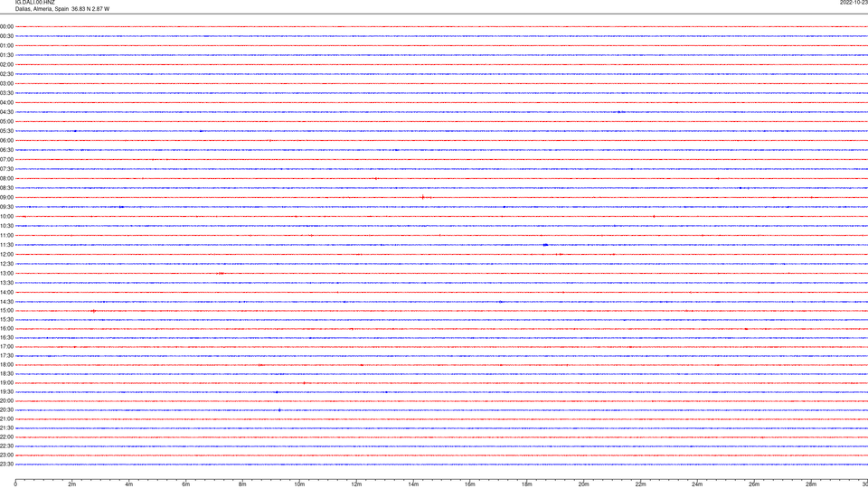Click the 21:00 trace label
Image resolution: width=868 pixels, height=488 pixels.
(6, 418)
